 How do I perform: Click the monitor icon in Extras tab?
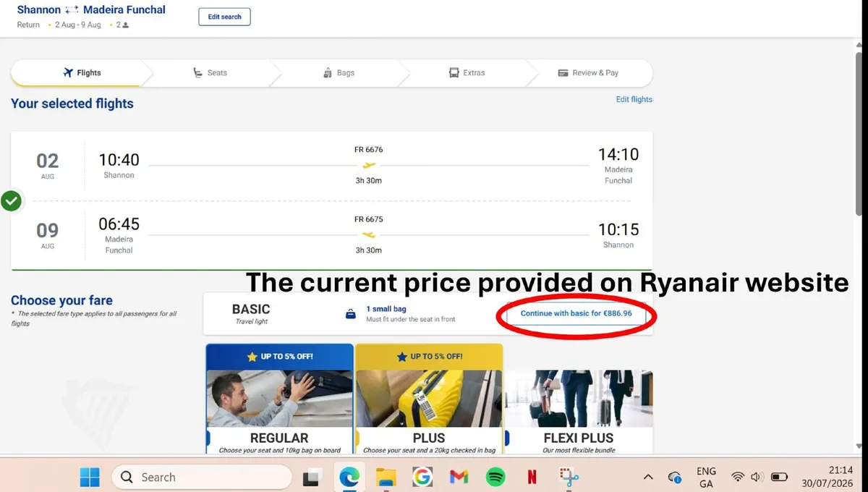click(454, 73)
